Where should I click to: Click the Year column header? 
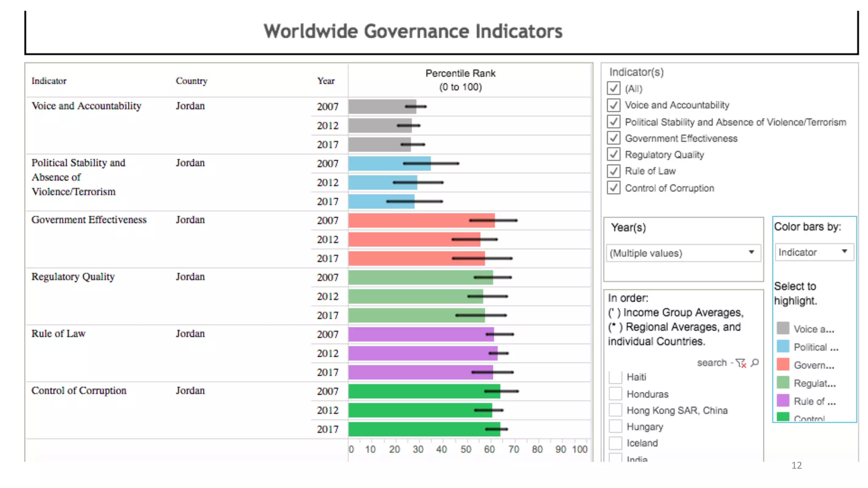[x=326, y=81]
